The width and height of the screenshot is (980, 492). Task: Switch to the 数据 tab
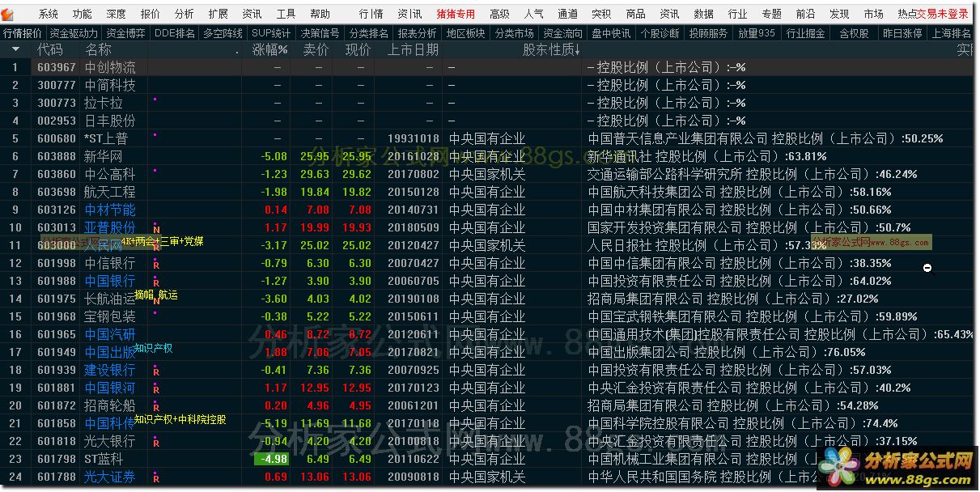[x=704, y=14]
